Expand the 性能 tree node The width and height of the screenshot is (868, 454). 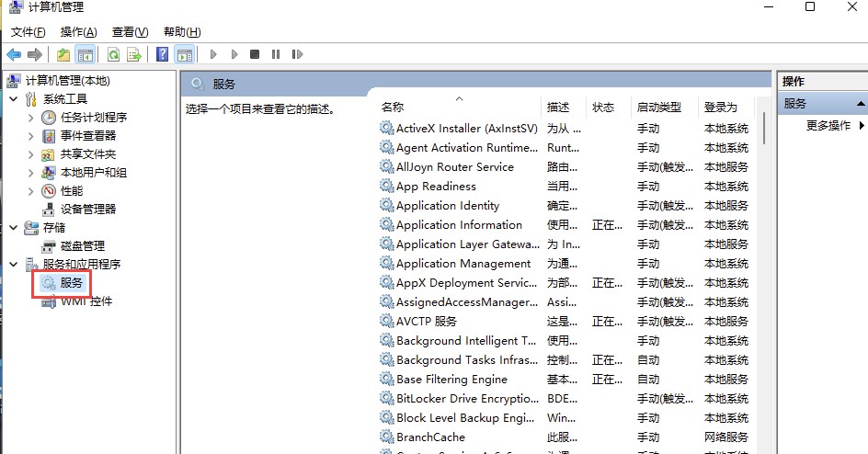[31, 191]
